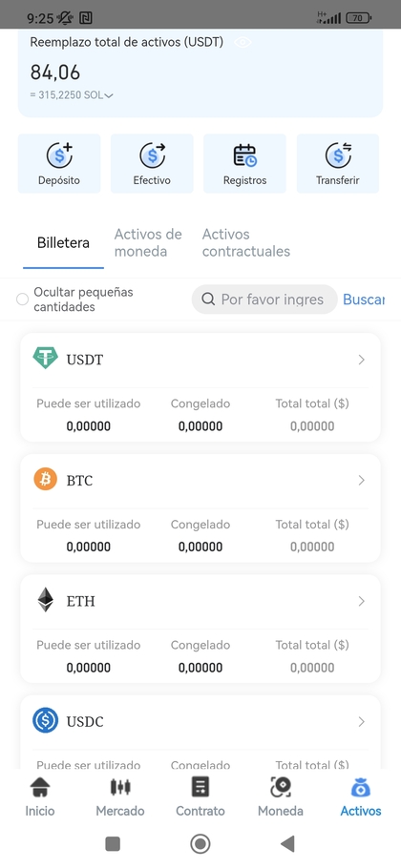The image size is (401, 868).
Task: Open Mercado candlestick icon
Action: tap(120, 787)
